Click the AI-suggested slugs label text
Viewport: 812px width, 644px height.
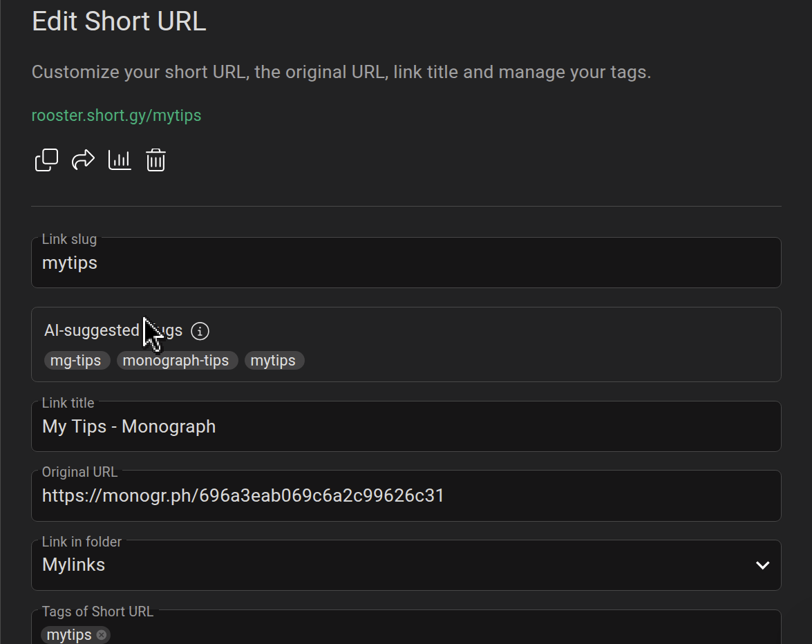point(91,331)
